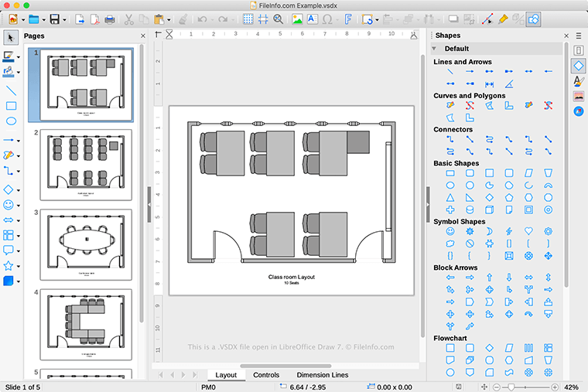The image size is (588, 392).
Task: Select the Line drawing tool in sidebar
Action: coord(11,90)
